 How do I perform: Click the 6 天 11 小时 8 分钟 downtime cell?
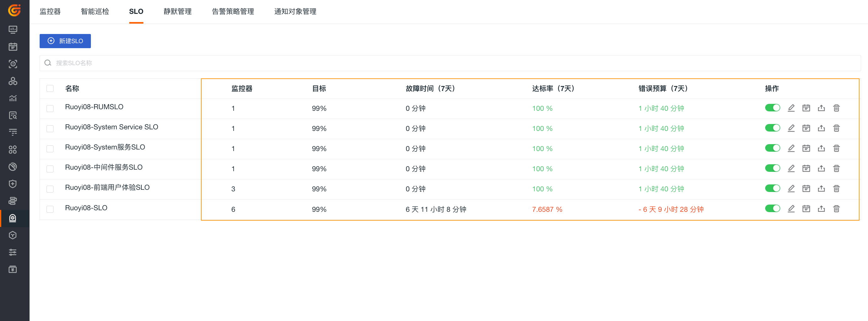(x=436, y=209)
